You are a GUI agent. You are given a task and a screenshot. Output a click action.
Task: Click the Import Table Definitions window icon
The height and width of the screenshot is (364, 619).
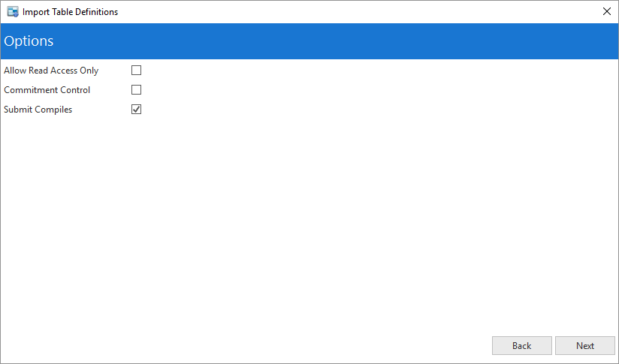coord(13,12)
